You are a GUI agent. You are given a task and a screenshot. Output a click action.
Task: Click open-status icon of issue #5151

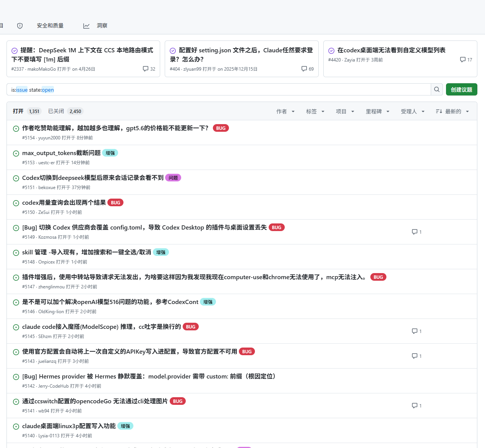16,178
